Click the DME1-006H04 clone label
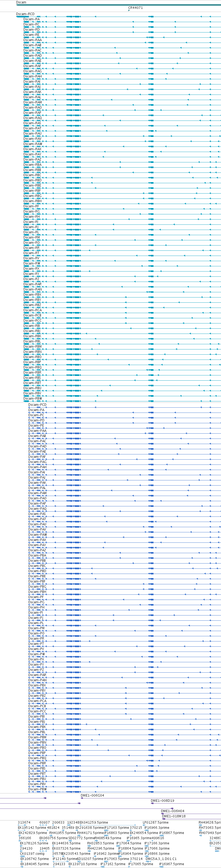This screenshot has height=868, width=221. pyautogui.click(x=172, y=811)
